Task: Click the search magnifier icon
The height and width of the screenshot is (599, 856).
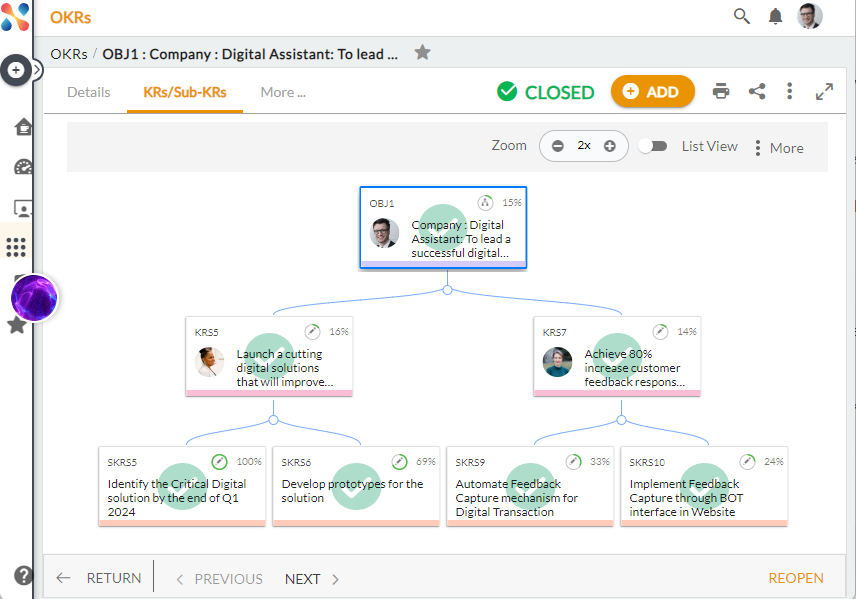Action: coord(741,16)
